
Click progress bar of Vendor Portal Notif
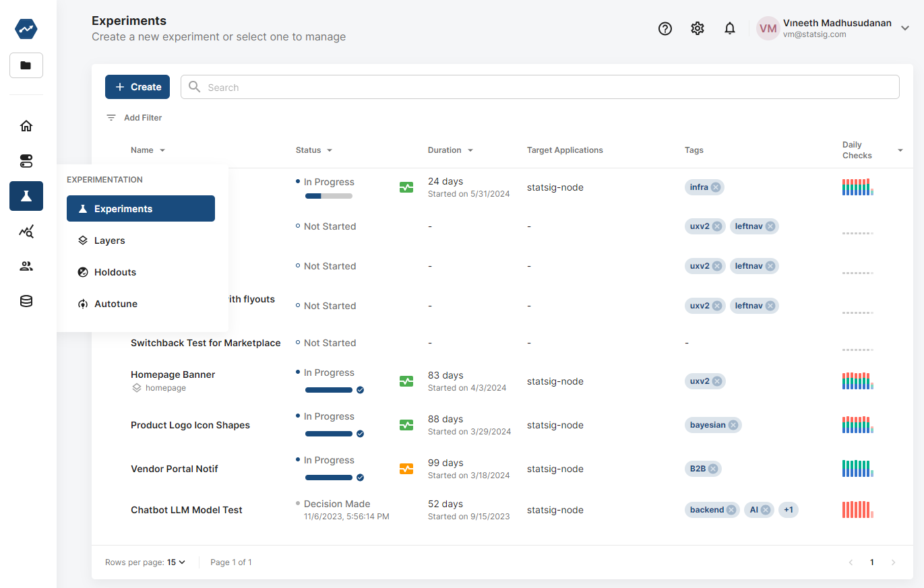pos(329,478)
